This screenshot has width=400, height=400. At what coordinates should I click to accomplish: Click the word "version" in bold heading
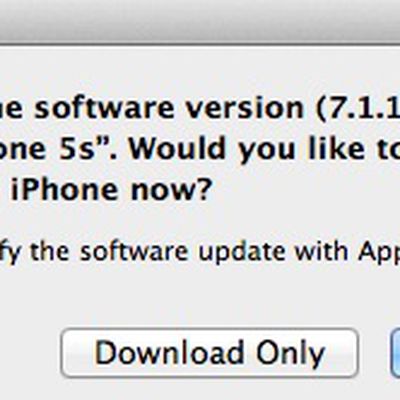click(245, 107)
